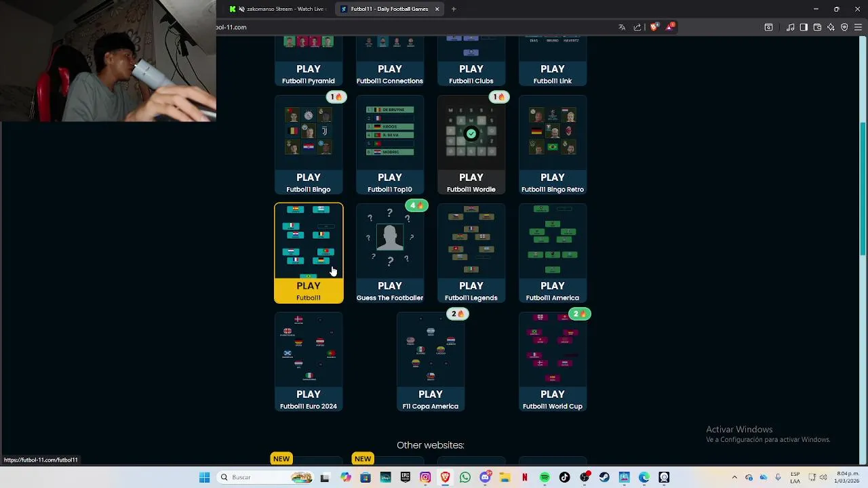The height and width of the screenshot is (488, 868).
Task: Toggle the browser sidebar panel
Action: pyautogui.click(x=804, y=27)
